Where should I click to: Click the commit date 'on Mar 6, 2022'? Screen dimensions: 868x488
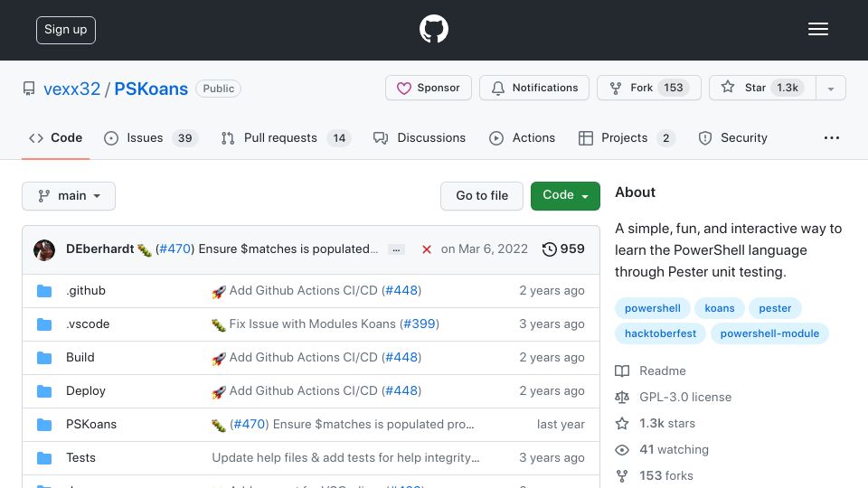pos(485,249)
